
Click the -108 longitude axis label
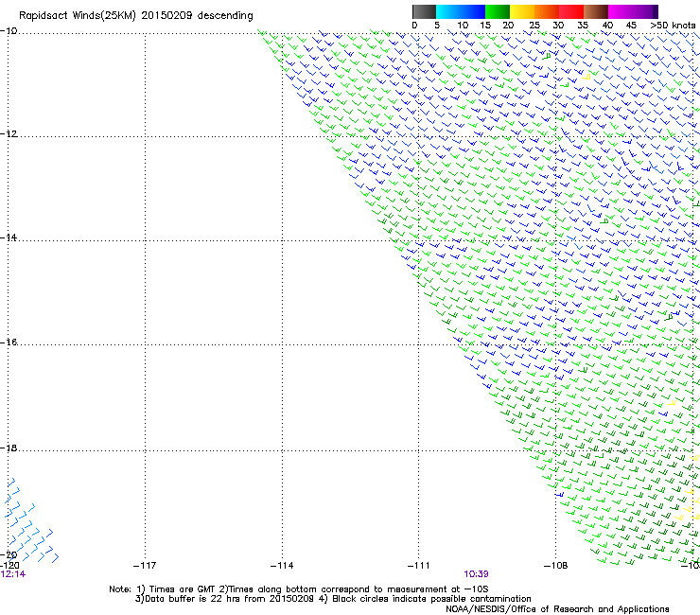(556, 566)
